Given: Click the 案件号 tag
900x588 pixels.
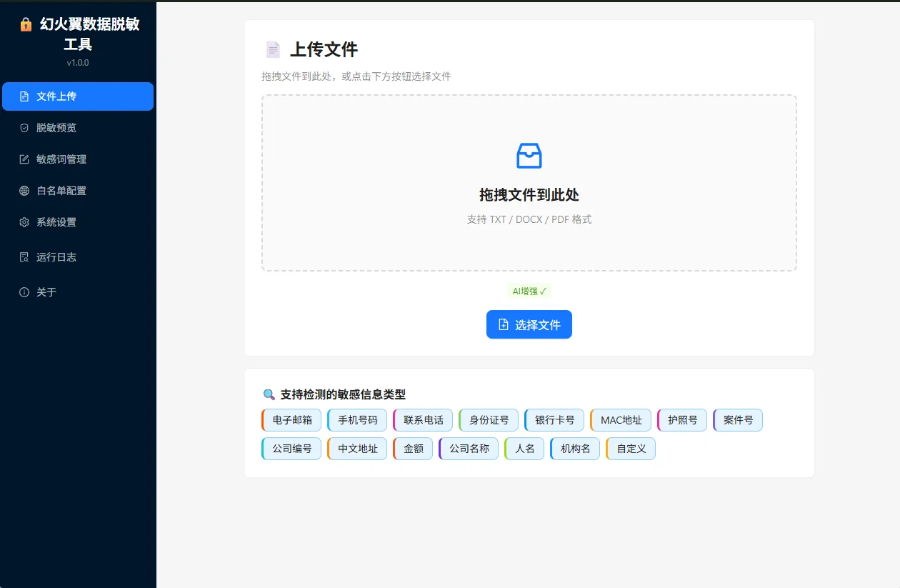Looking at the screenshot, I should 738,420.
